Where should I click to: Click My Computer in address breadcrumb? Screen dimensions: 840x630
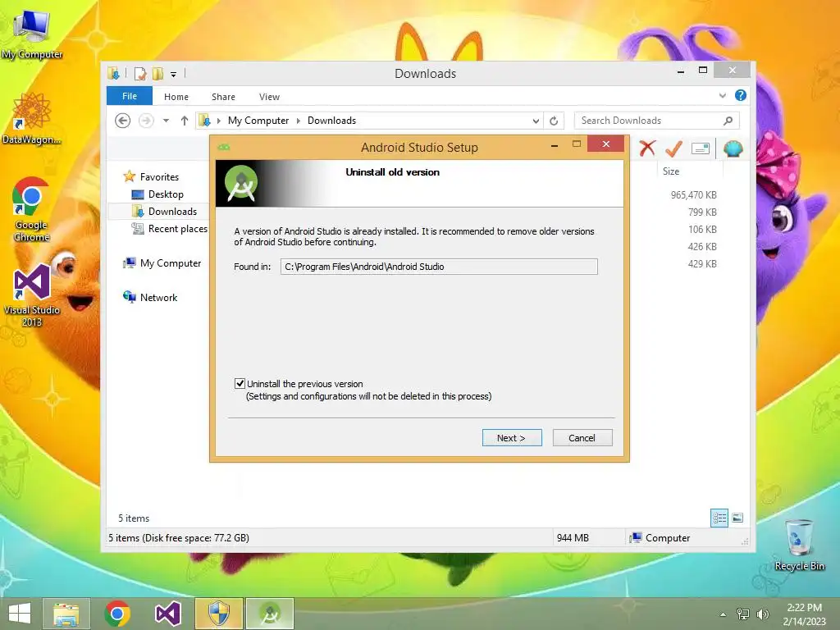(x=258, y=121)
